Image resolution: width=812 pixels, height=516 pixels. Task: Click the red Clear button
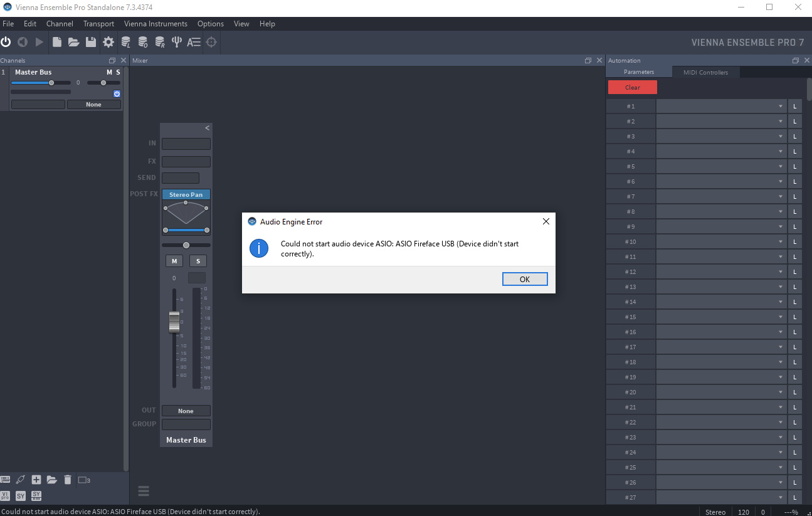pos(633,87)
